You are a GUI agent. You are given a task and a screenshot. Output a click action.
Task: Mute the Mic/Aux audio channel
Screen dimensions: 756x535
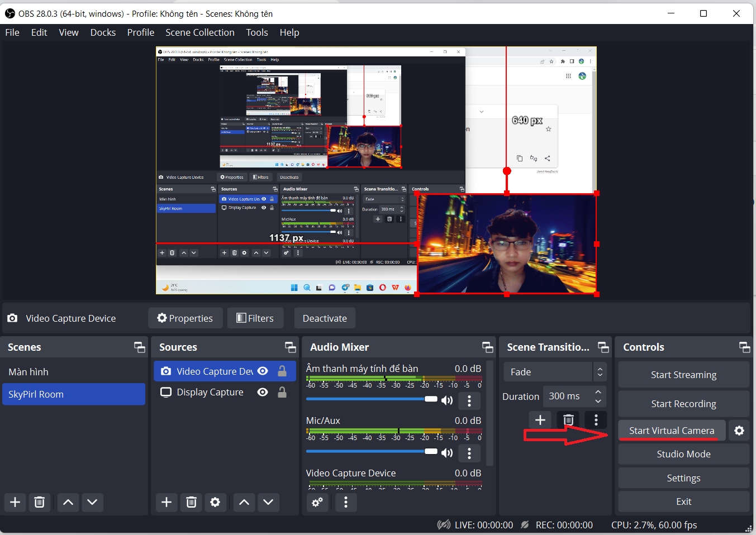(x=447, y=452)
